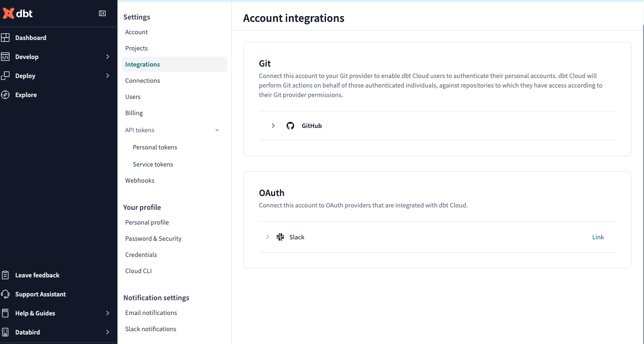Viewport: 644px width, 344px height.
Task: Open Cloud CLI page
Action: coord(139,271)
